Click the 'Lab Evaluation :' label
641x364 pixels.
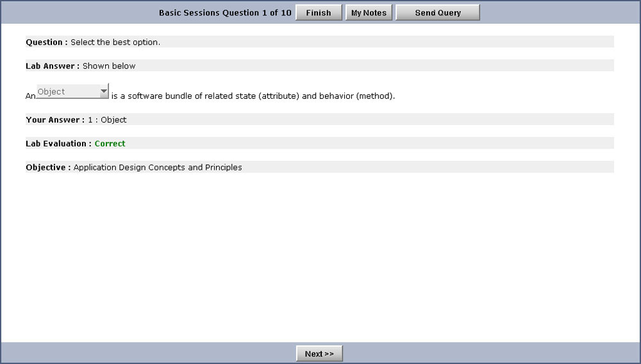pos(58,144)
